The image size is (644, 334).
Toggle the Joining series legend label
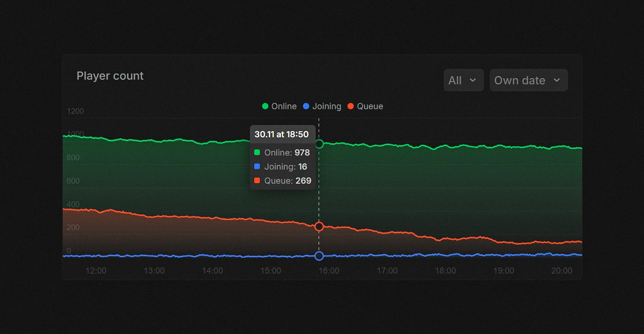tap(326, 106)
